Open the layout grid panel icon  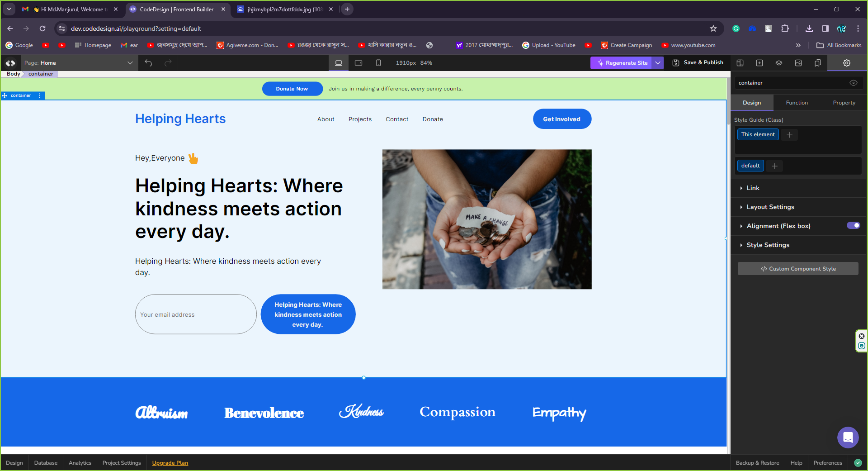740,63
